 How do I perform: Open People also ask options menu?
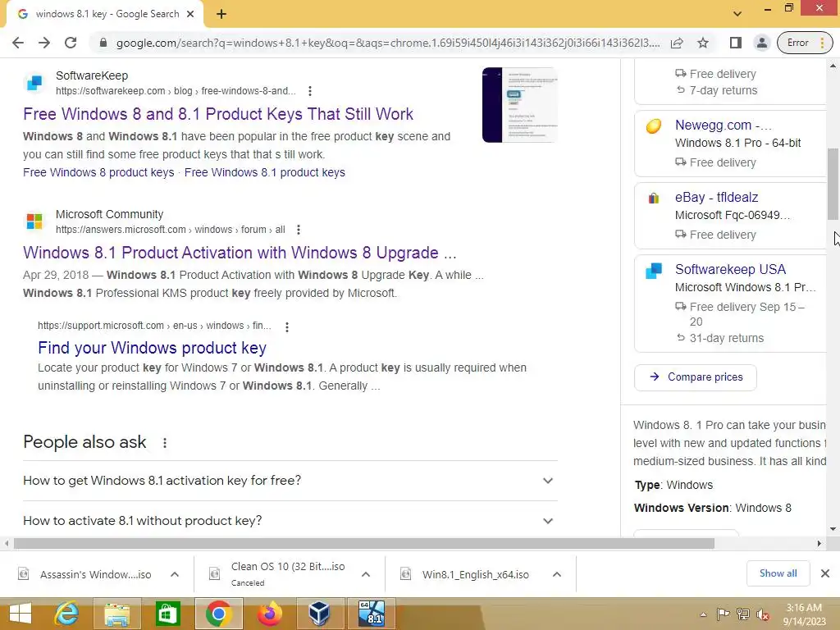click(x=165, y=443)
